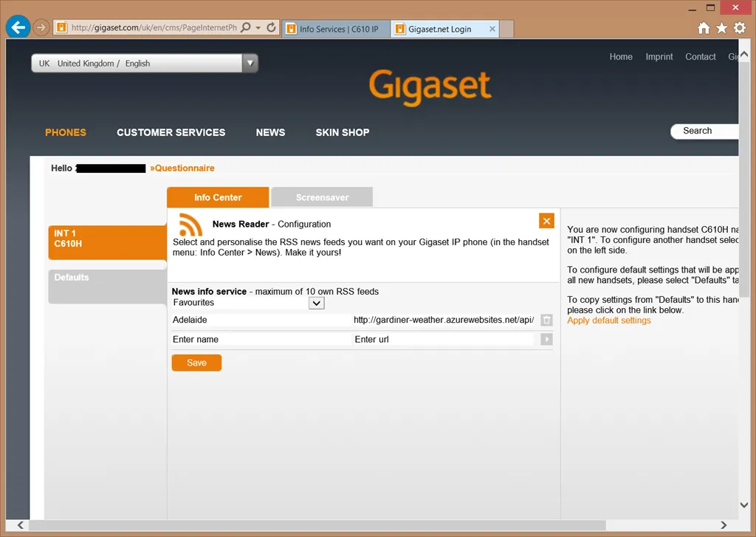Expand the address bar dropdown arrow
756x537 pixels.
click(258, 28)
